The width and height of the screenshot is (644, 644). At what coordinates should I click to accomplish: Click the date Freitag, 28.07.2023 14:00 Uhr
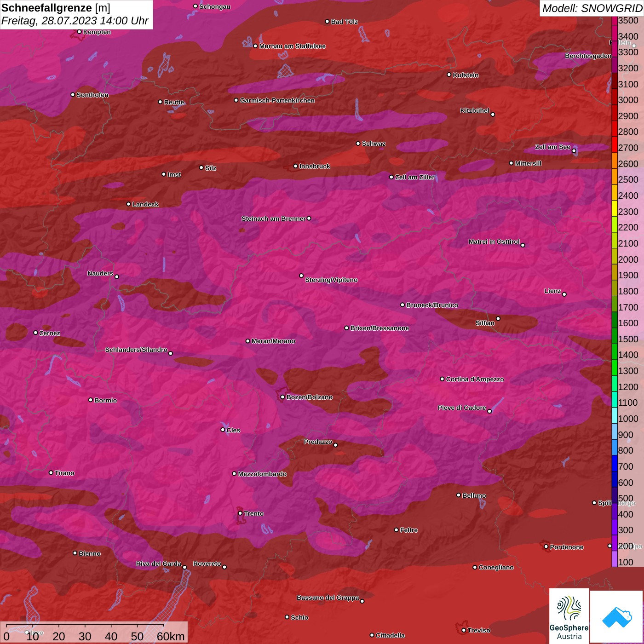[75, 21]
